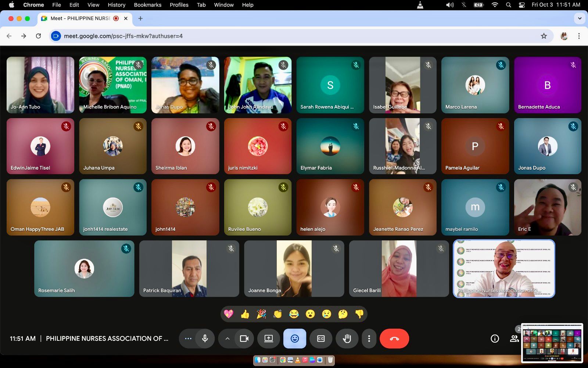The height and width of the screenshot is (368, 588).
Task: Open meeting details info icon
Action: click(x=495, y=339)
